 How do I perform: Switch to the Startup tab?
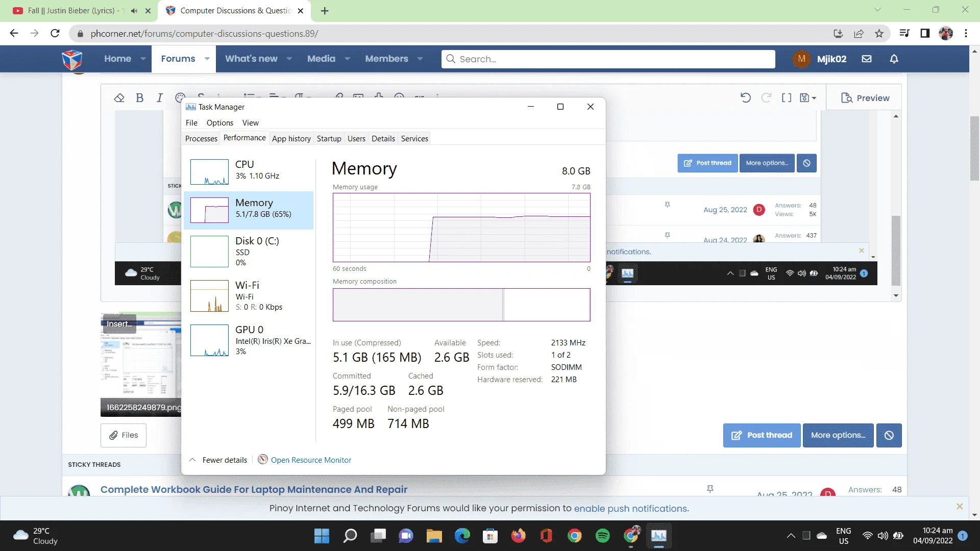tap(329, 139)
